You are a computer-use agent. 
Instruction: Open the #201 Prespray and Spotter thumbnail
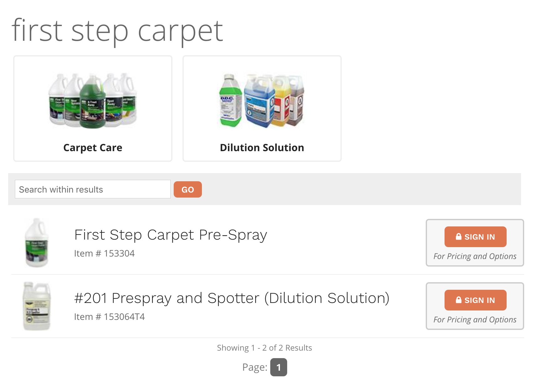click(x=37, y=306)
